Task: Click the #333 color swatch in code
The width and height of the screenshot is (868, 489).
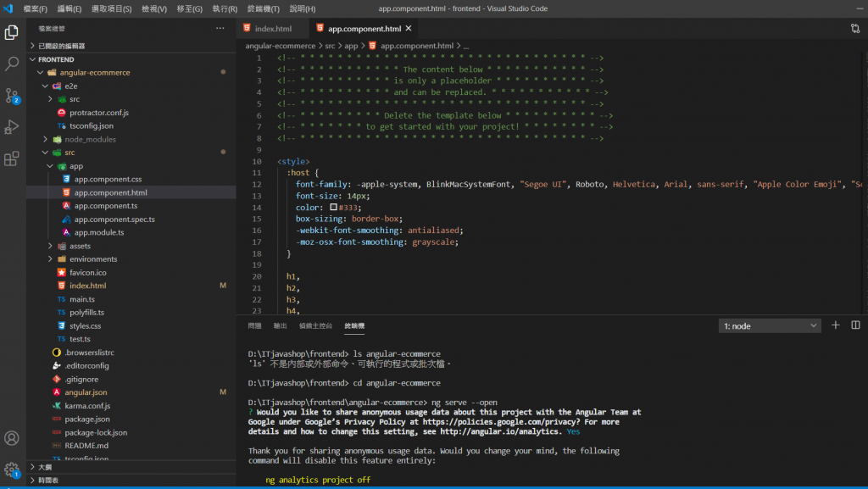Action: pos(334,207)
